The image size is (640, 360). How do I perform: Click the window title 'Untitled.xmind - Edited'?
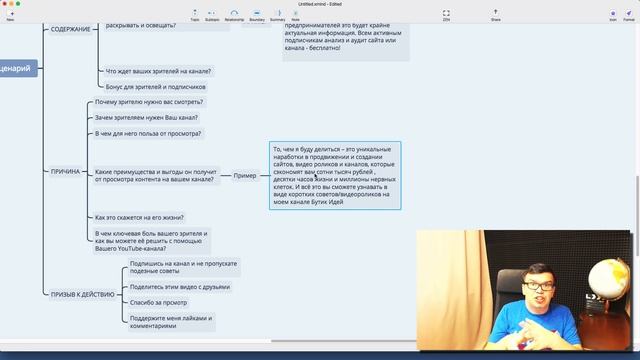tap(320, 4)
